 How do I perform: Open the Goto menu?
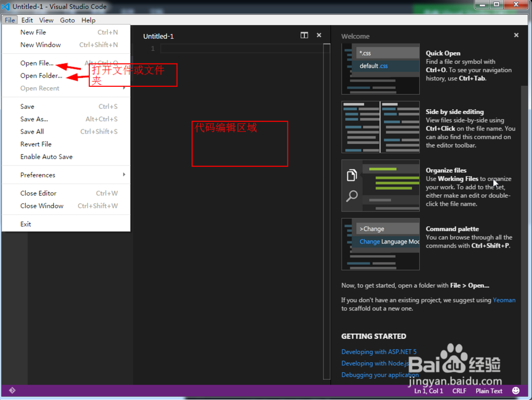pos(67,20)
